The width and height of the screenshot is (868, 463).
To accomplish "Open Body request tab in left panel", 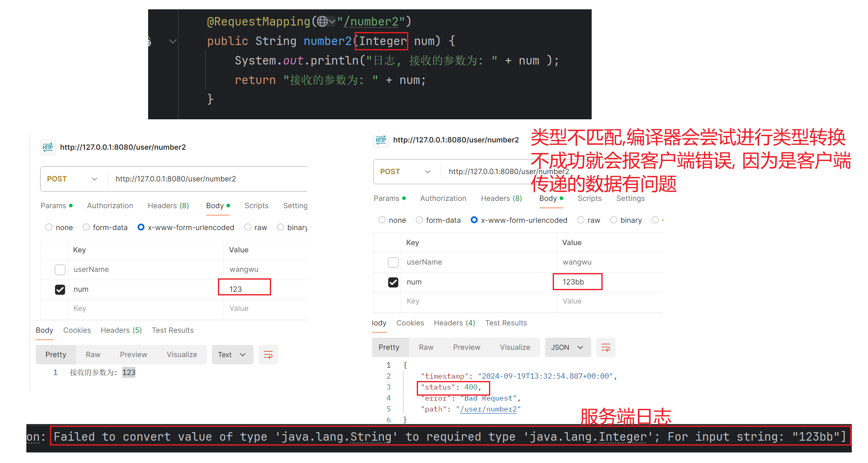I will (x=218, y=206).
